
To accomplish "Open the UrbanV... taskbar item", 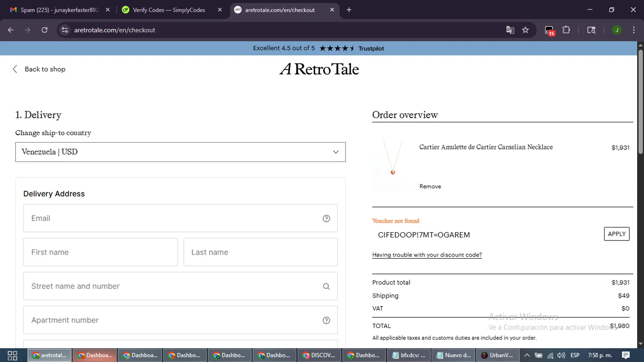I will click(498, 355).
